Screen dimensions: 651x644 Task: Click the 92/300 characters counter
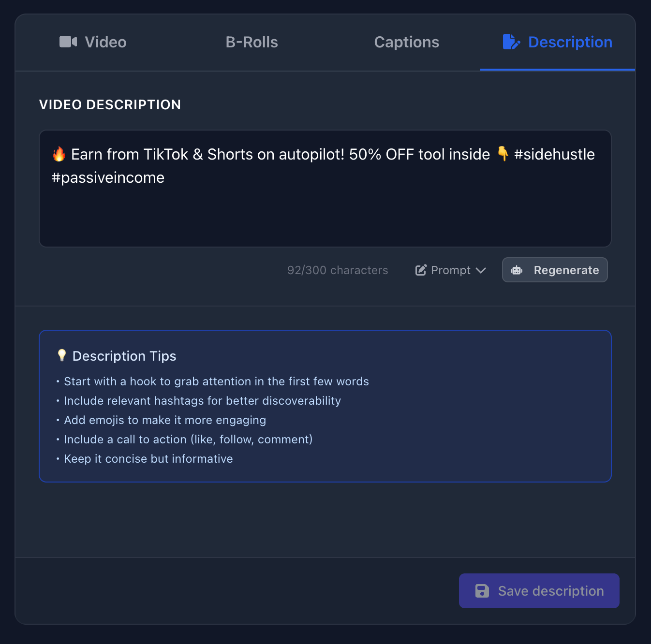point(338,270)
